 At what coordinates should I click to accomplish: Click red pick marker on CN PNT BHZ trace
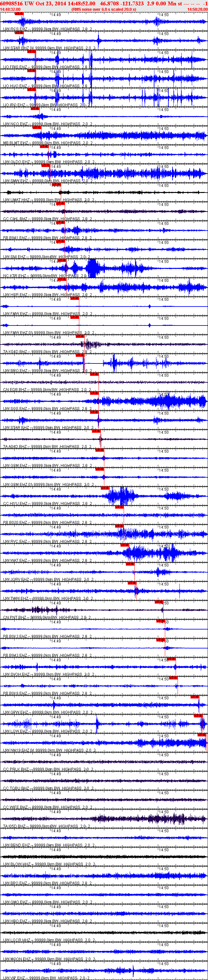click(159, 602)
